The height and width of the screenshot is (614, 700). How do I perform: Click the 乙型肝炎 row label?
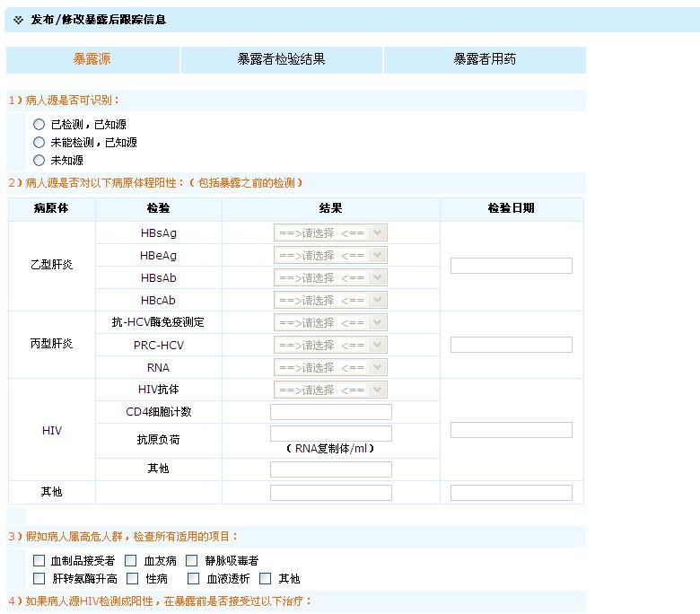tap(51, 264)
